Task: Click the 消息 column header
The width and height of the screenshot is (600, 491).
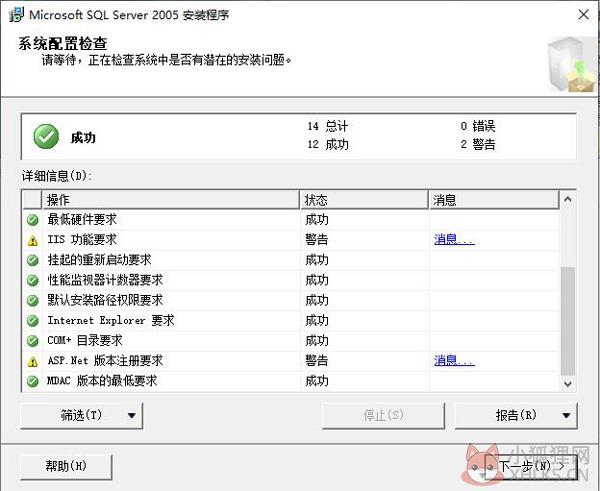Action: [x=494, y=200]
